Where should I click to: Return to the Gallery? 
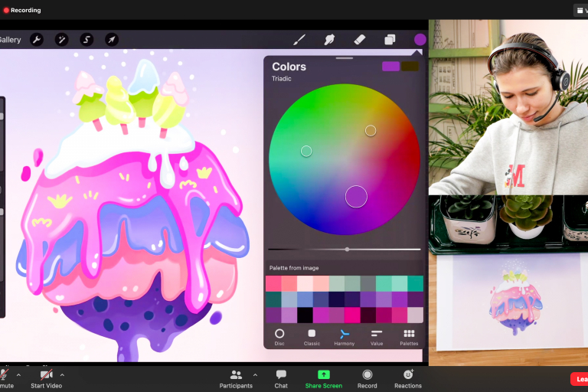click(x=10, y=40)
